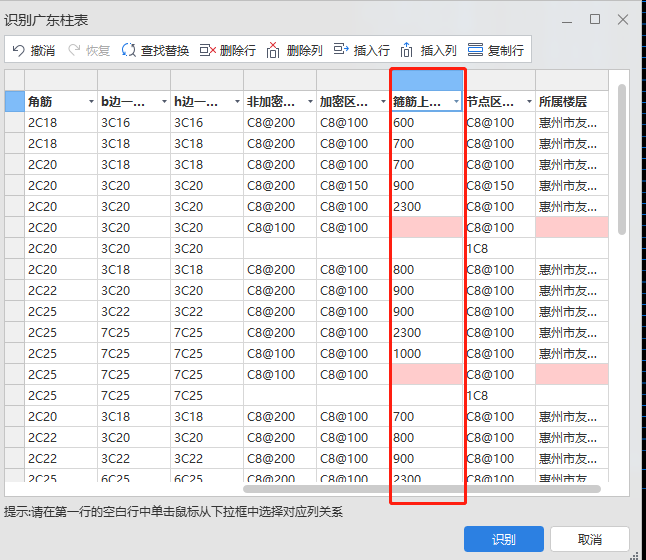Click the 2C22 cell in the 3C22 row
This screenshot has height=560, width=646.
[61, 459]
